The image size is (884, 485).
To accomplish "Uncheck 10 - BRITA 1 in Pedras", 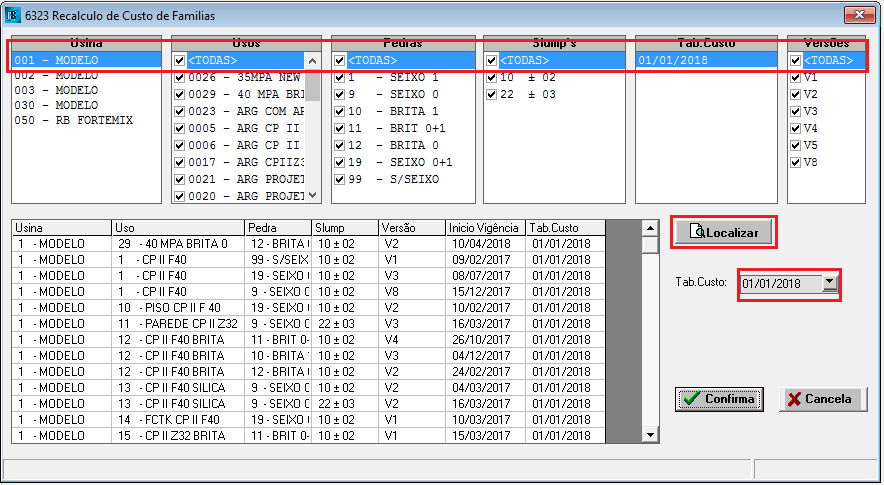I will tap(339, 111).
